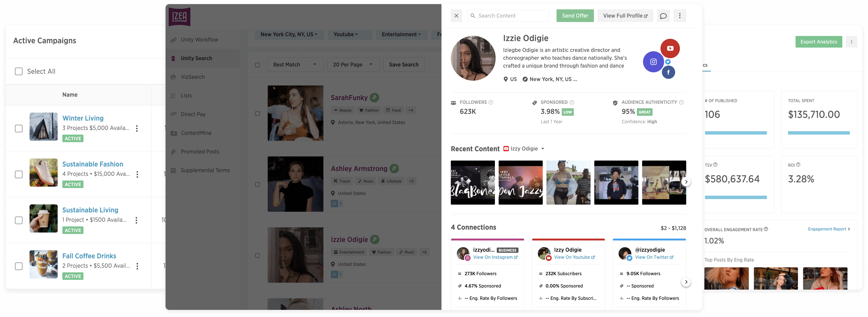868x317 pixels.
Task: Open the Engagement Report link
Action: coord(829,229)
